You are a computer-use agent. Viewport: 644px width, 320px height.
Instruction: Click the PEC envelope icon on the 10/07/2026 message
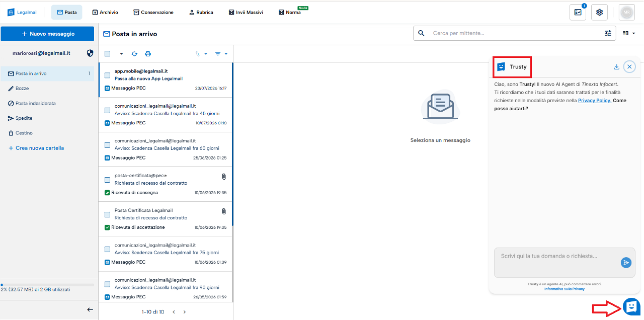point(107,123)
